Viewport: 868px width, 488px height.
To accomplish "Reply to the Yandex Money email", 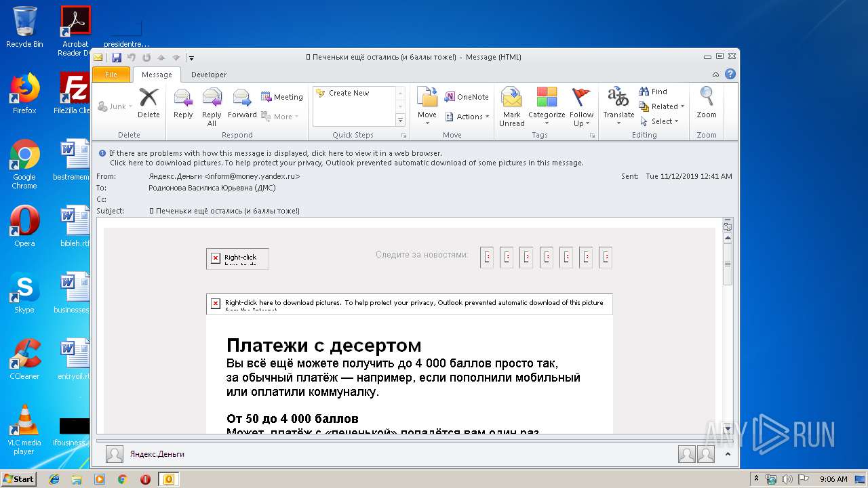I will (x=183, y=103).
